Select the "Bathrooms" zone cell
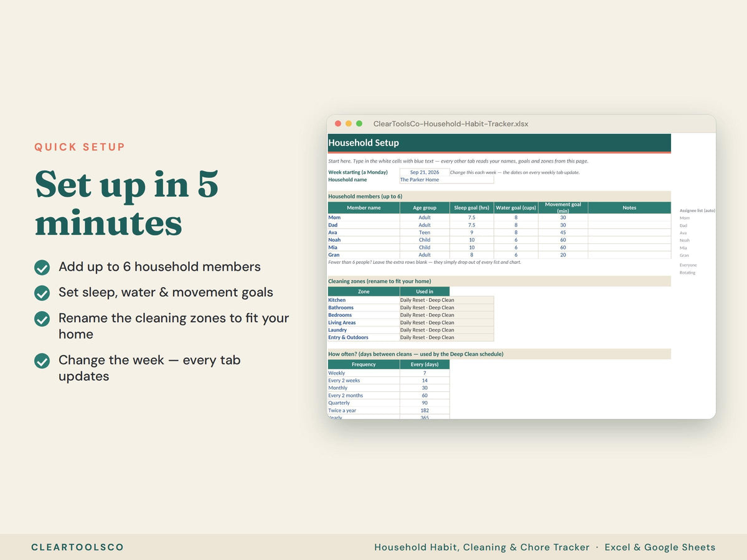The image size is (747, 560). click(x=364, y=308)
